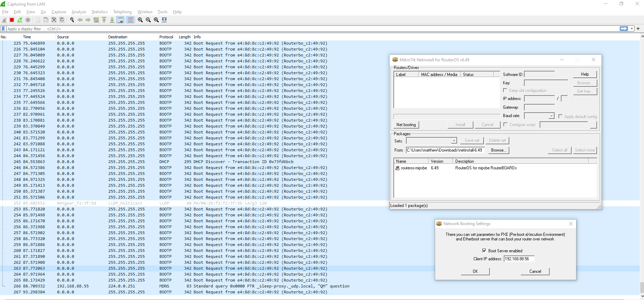644x300 pixels.
Task: Open the Tools menu
Action: pyautogui.click(x=163, y=12)
